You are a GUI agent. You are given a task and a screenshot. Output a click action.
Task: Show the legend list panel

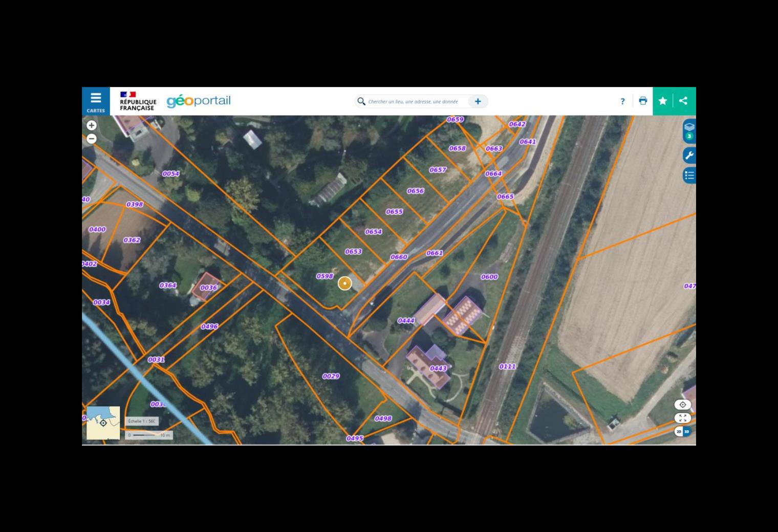tap(689, 175)
